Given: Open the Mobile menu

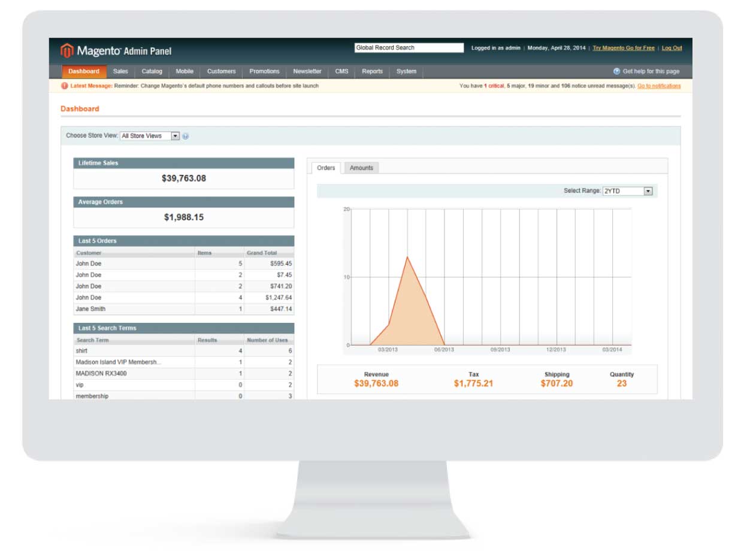Looking at the screenshot, I should (185, 71).
